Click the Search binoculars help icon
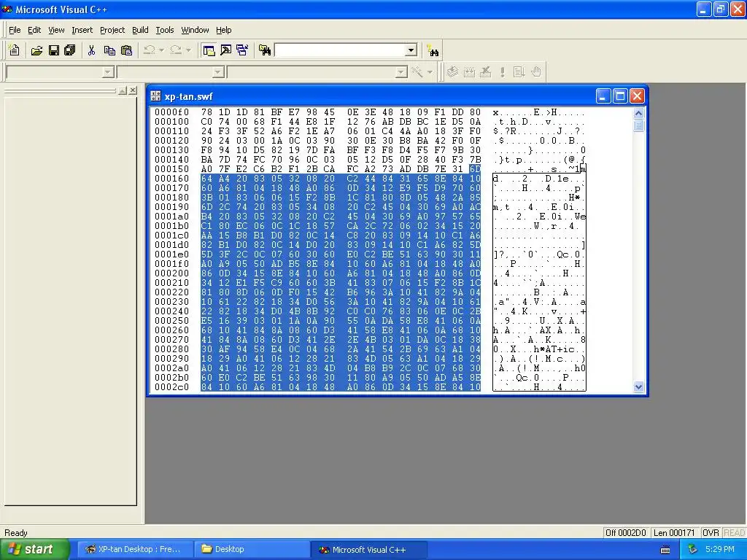 coord(433,50)
